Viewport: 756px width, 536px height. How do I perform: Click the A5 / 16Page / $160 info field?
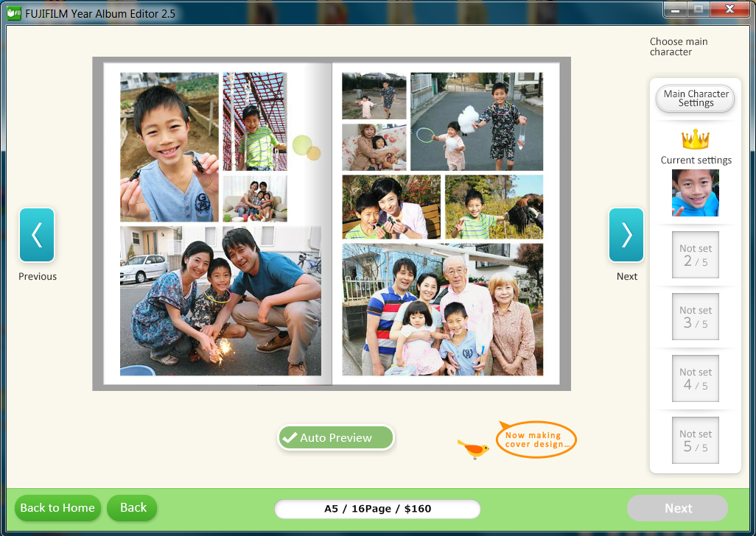click(x=377, y=509)
